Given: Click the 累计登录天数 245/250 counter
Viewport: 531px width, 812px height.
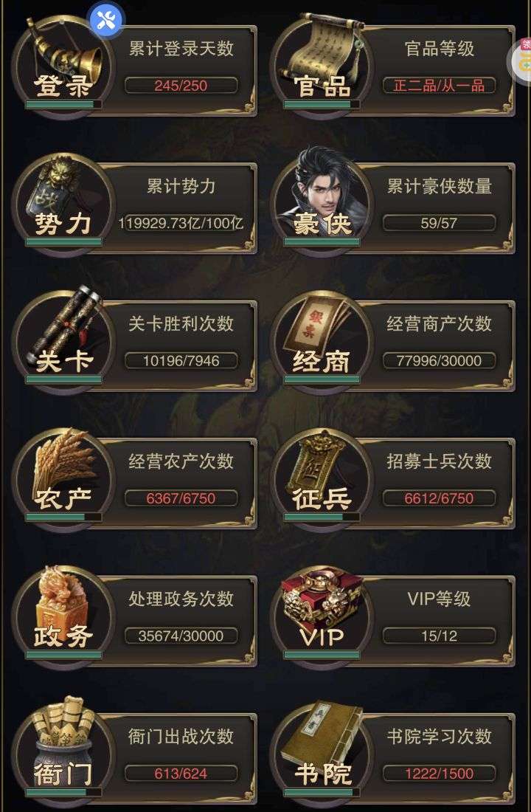Looking at the screenshot, I should [x=181, y=86].
